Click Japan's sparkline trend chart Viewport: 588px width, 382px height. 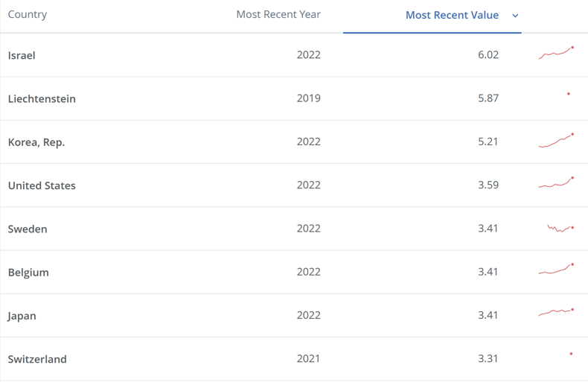click(x=556, y=313)
